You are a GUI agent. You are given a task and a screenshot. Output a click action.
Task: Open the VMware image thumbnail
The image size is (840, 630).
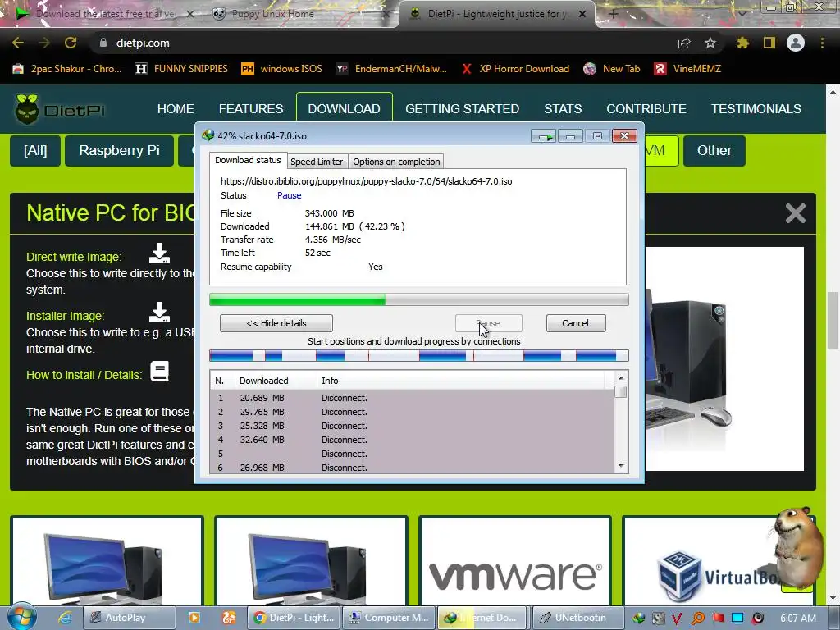click(515, 561)
